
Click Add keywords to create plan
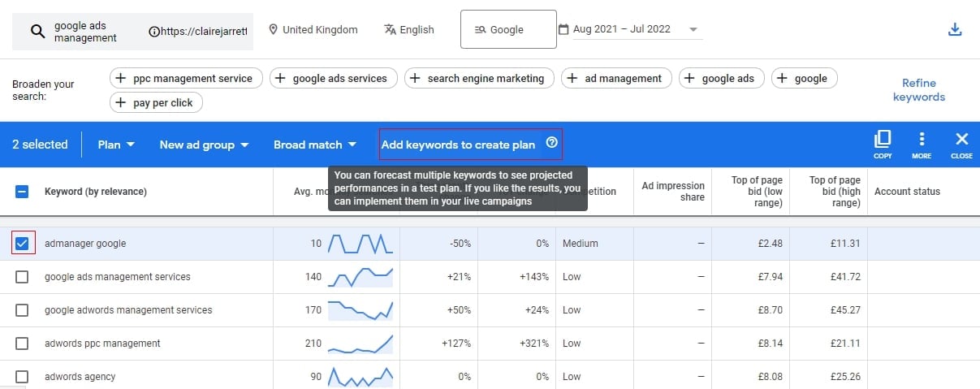pos(459,145)
